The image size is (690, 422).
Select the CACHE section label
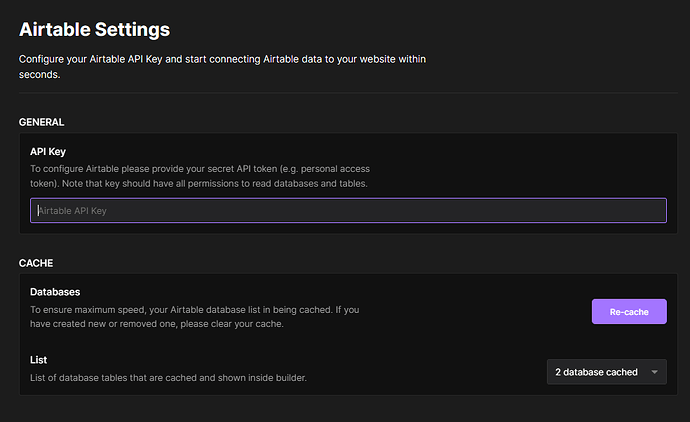coord(36,263)
